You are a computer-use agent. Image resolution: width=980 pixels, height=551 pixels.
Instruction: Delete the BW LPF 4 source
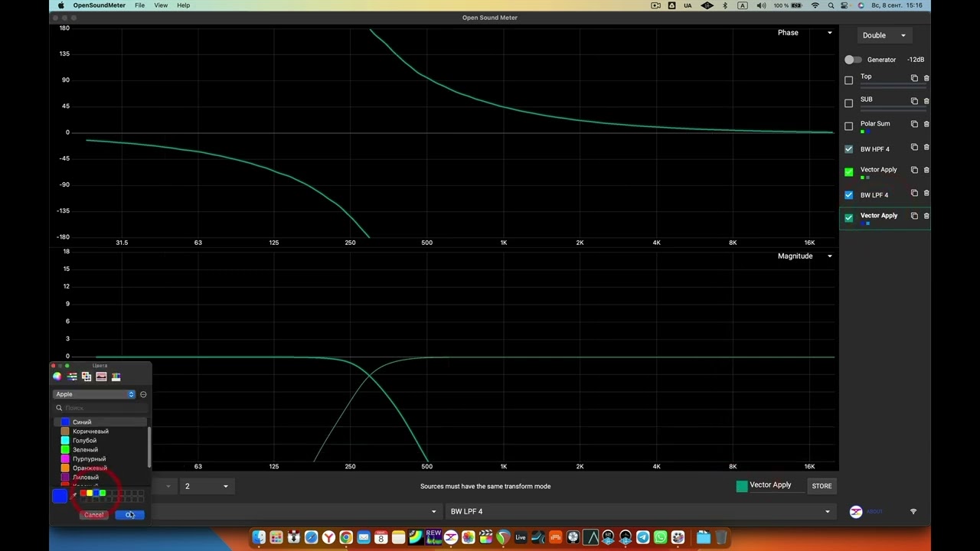click(926, 193)
